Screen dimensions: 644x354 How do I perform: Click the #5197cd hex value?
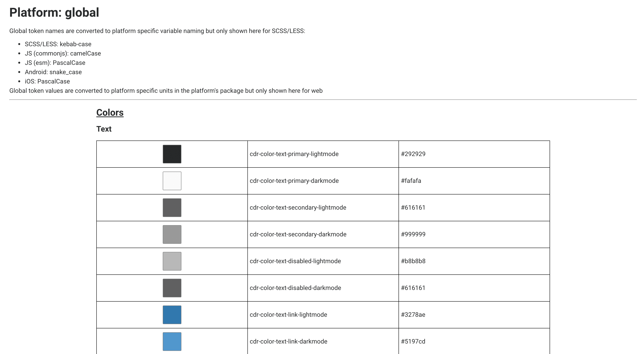point(413,341)
